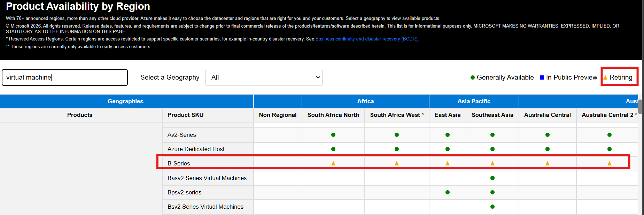Click the Generally Available legend label
This screenshot has width=644, height=215.
(505, 77)
